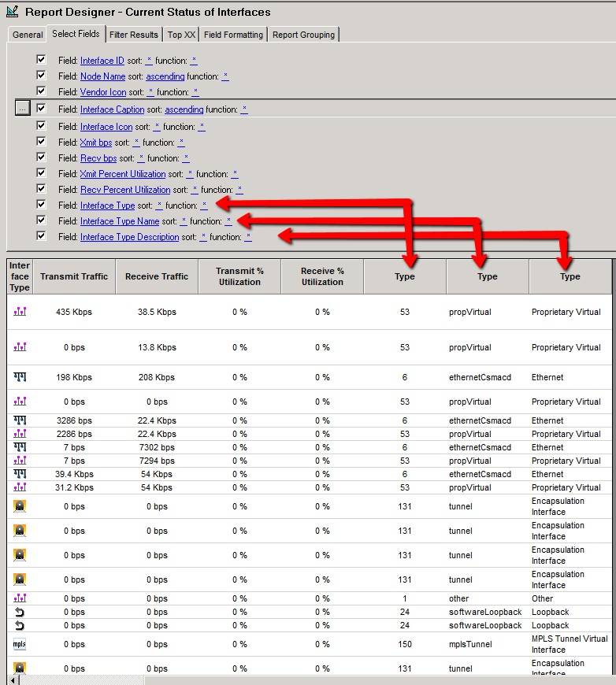Click the propVirtual icon in the 2286 bps row
Screen dimensions: 616x685
(20, 433)
